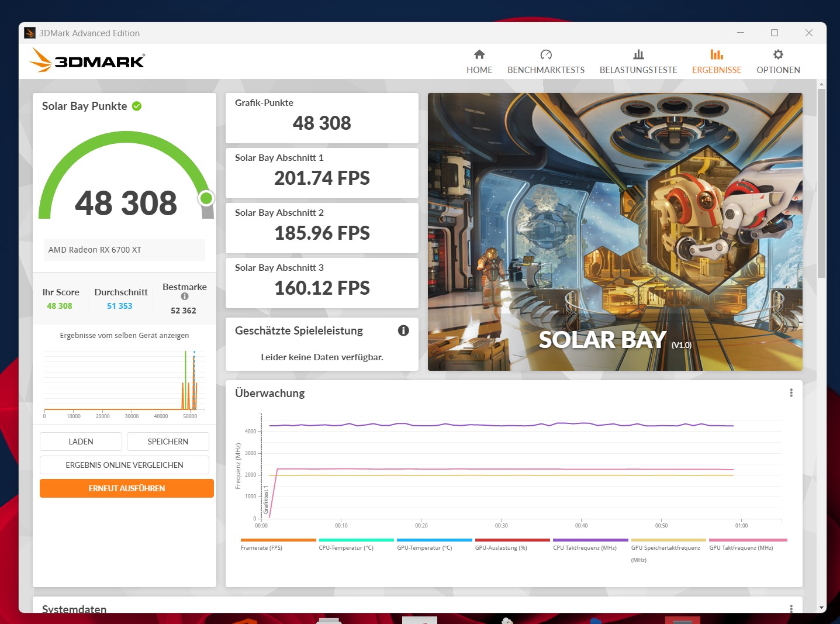Click the Ihr Score value 48 308
The height and width of the screenshot is (624, 840).
point(60,306)
